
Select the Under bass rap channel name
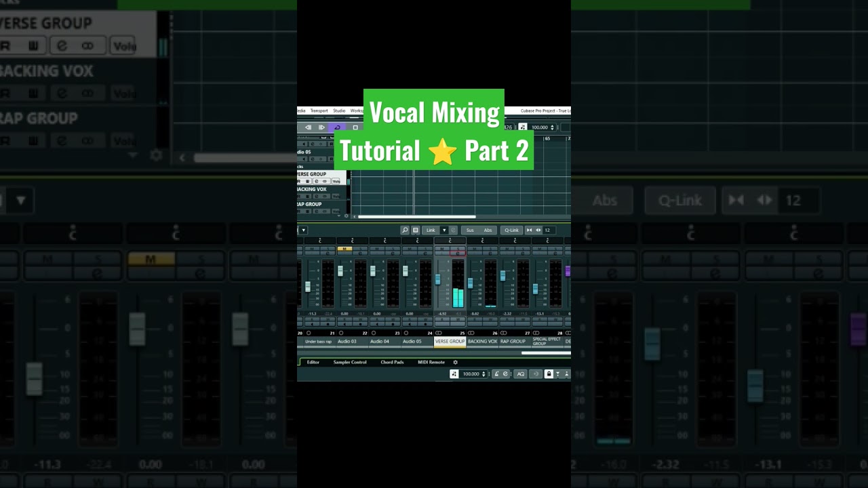tap(319, 342)
